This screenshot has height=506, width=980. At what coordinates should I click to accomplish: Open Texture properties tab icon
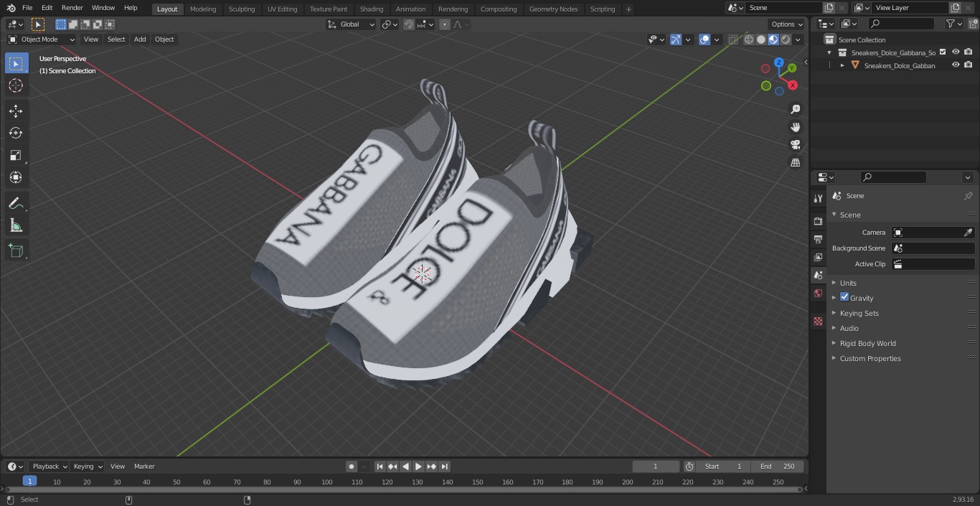pos(818,321)
